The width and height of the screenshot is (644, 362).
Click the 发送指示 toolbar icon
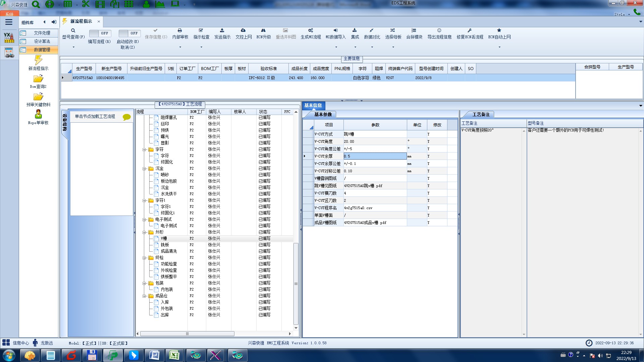(222, 31)
